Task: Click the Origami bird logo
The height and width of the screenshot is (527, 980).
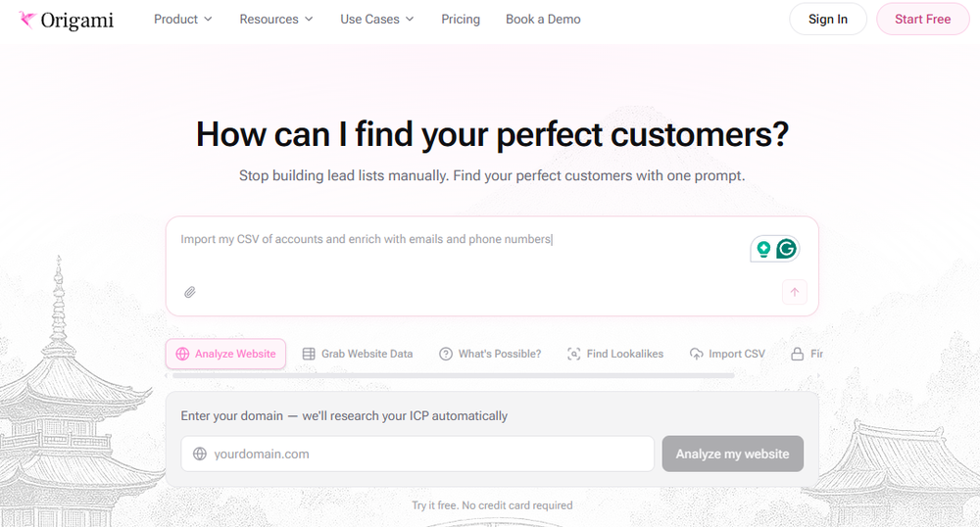Action: pyautogui.click(x=28, y=20)
